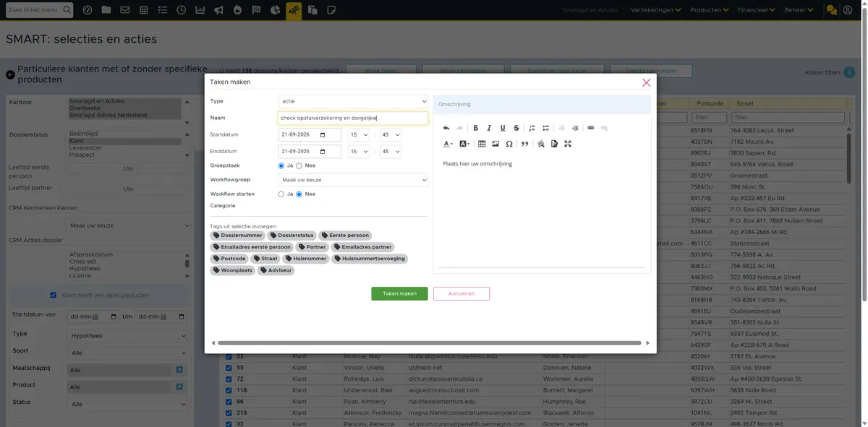Open the envelope mail icon in top bar
This screenshot has height=427, width=868.
pyautogui.click(x=125, y=10)
